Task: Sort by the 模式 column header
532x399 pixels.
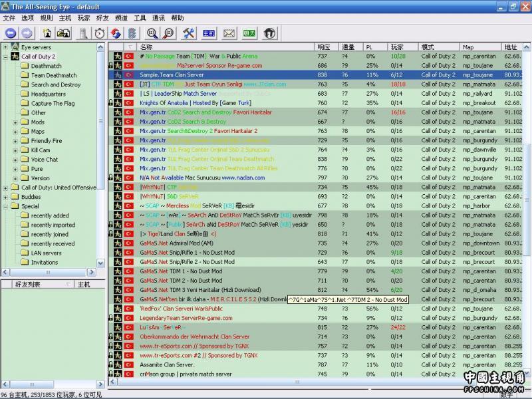Action: point(439,47)
